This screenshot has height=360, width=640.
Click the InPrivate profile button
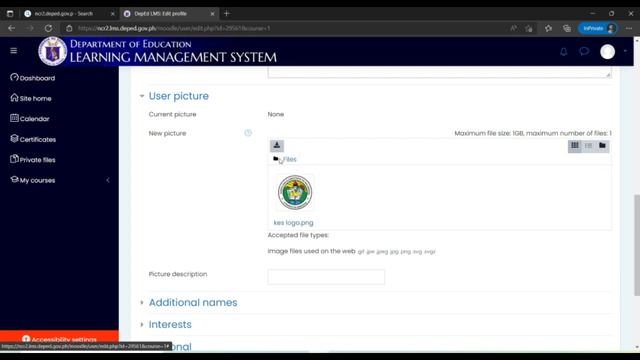click(598, 28)
